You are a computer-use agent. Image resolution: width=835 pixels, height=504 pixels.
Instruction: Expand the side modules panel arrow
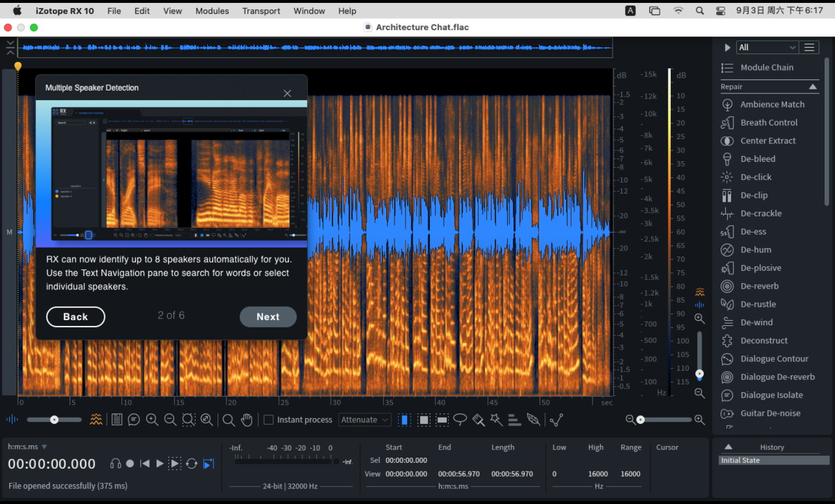[x=727, y=48]
